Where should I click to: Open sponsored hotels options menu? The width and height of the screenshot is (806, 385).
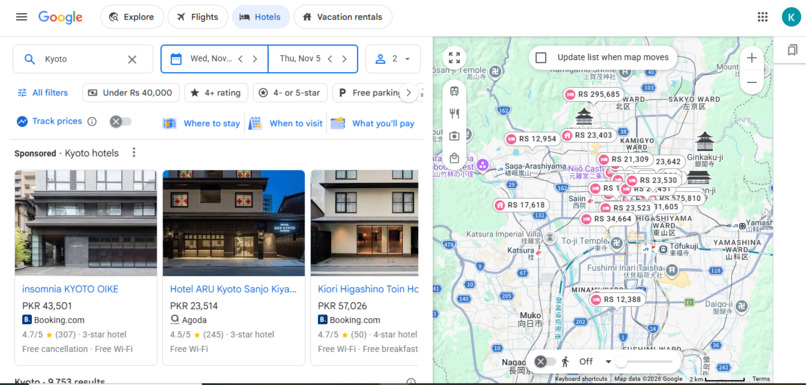coord(134,153)
